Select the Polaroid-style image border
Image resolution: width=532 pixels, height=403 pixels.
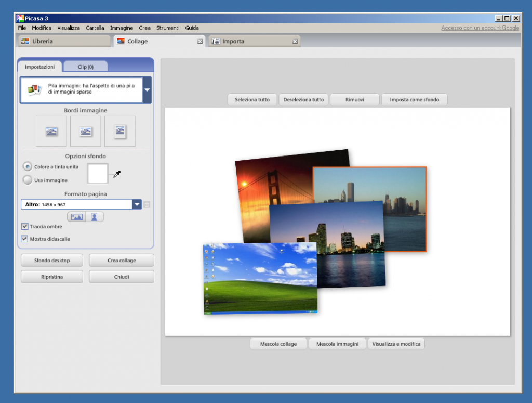[x=119, y=131]
